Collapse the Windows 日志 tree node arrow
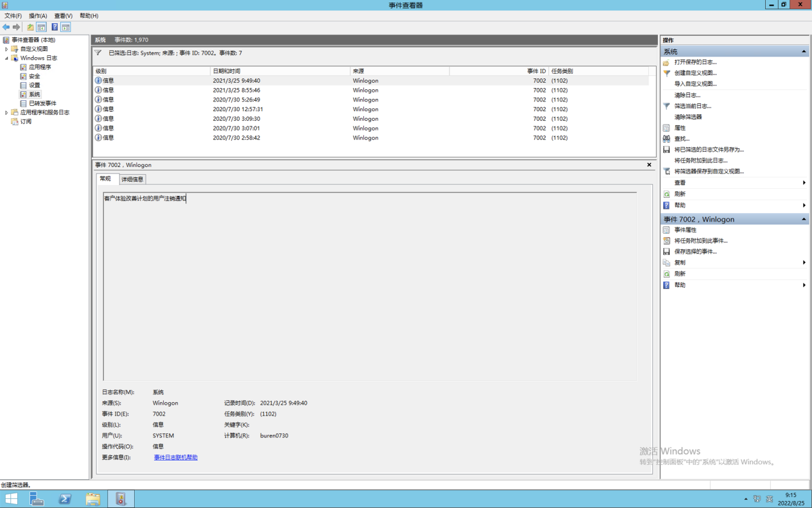This screenshot has width=812, height=508. tap(6, 58)
